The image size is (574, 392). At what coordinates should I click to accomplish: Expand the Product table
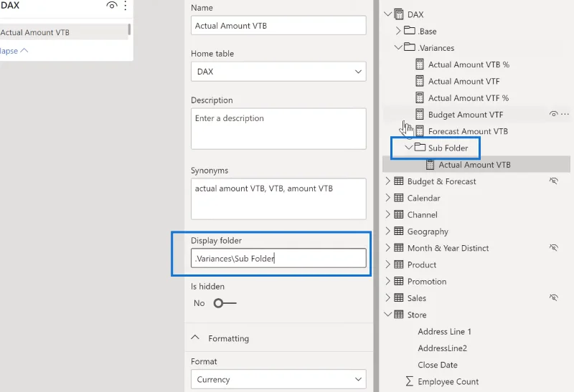pos(387,264)
